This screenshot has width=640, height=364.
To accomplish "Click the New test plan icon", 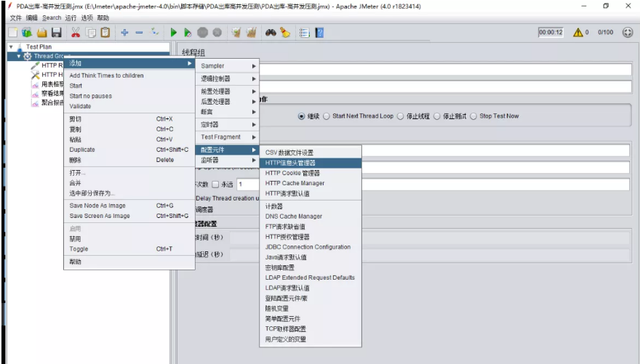I will coord(13,33).
